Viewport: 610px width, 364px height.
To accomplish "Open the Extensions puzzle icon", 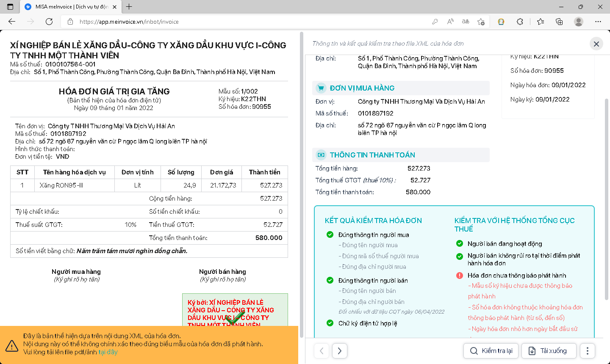I will click(520, 22).
